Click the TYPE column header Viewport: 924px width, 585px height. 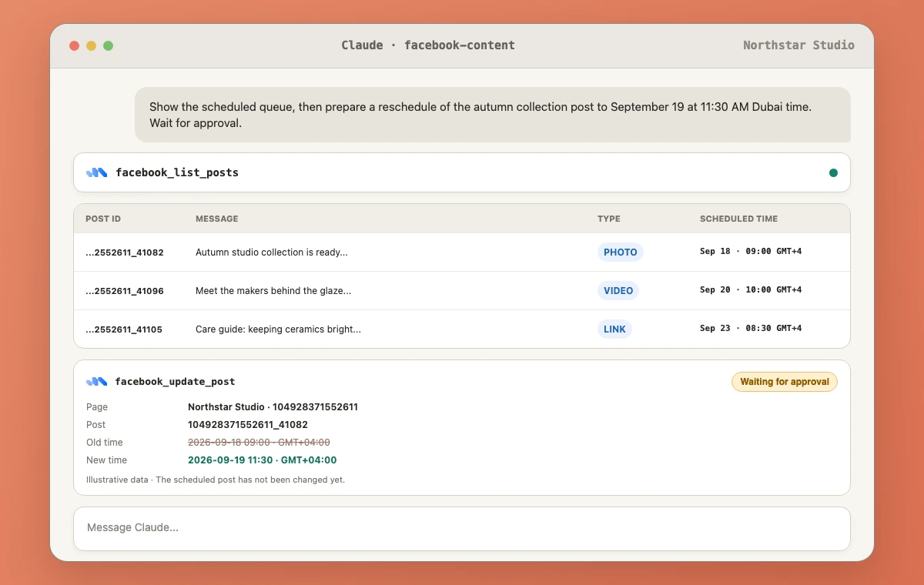pos(609,219)
